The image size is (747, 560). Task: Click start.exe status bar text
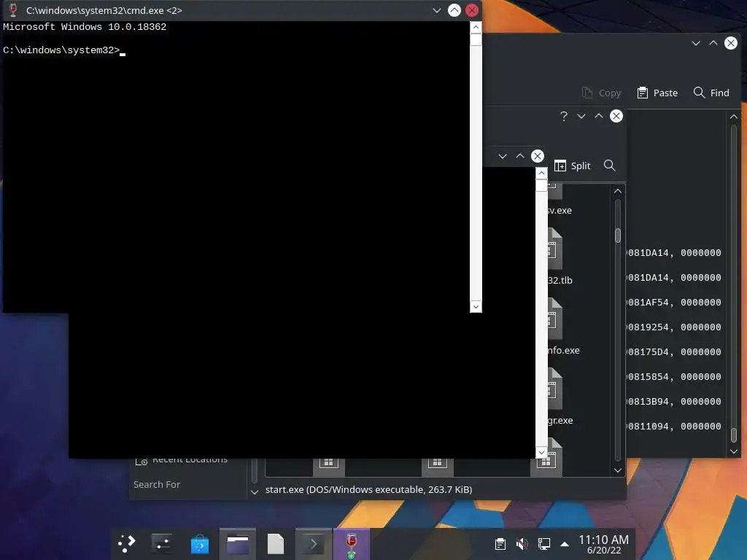click(x=368, y=489)
